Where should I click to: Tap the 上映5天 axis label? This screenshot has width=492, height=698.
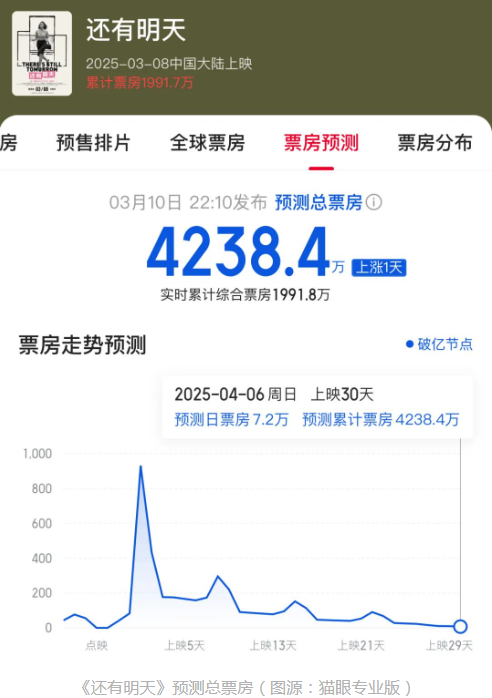185,645
